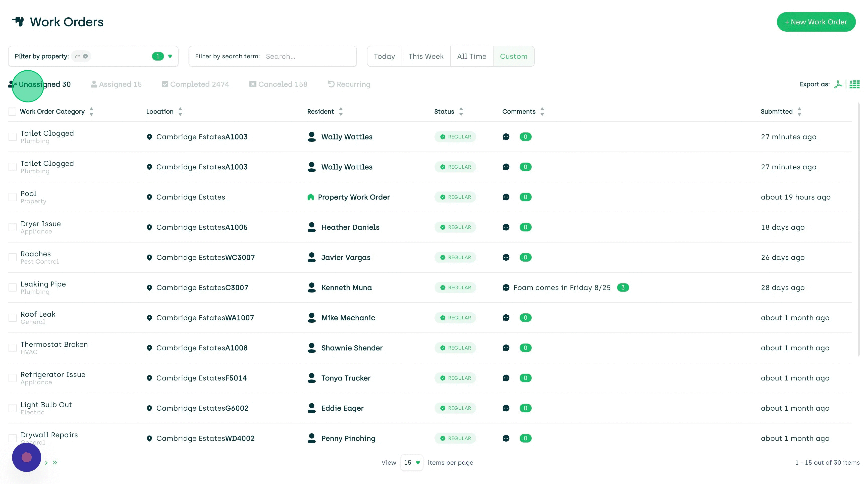Open comments icon on Thermostat Broken row
Viewport: 868px width, 484px height.
[506, 348]
